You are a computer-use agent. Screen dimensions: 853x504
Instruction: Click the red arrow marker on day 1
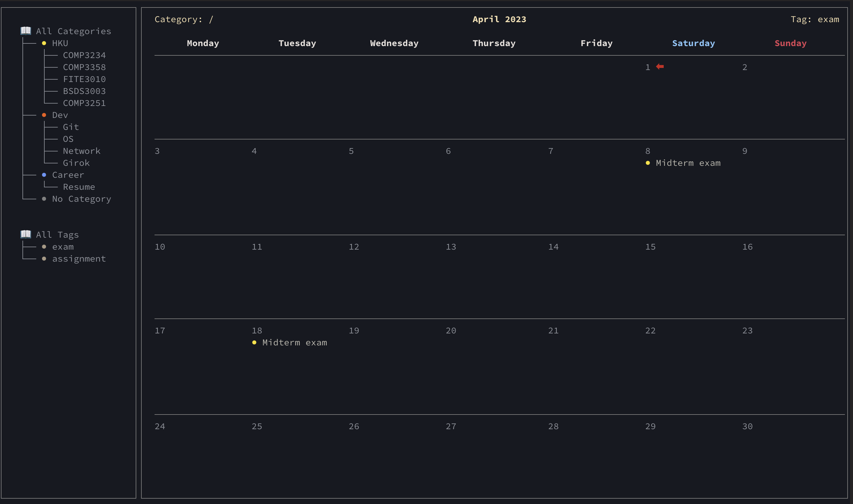point(660,66)
